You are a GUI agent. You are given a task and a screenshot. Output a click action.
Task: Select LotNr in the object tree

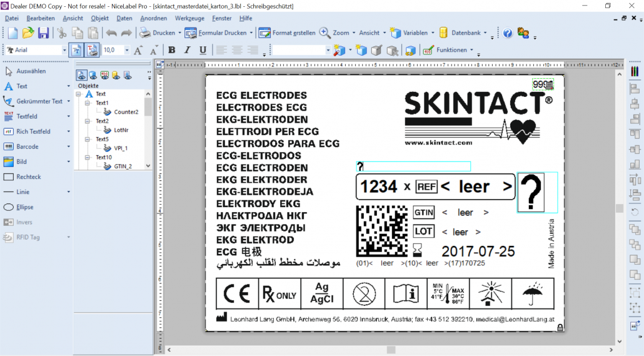pos(121,130)
